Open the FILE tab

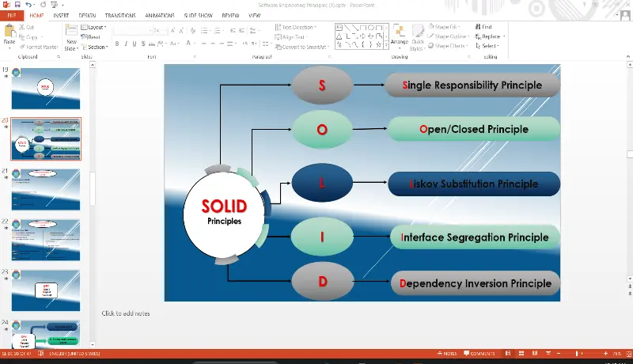12,15
